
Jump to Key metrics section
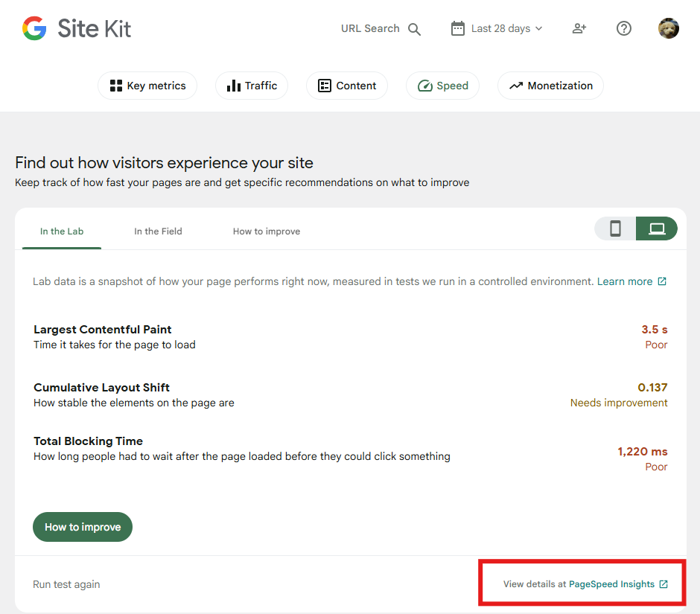click(147, 86)
